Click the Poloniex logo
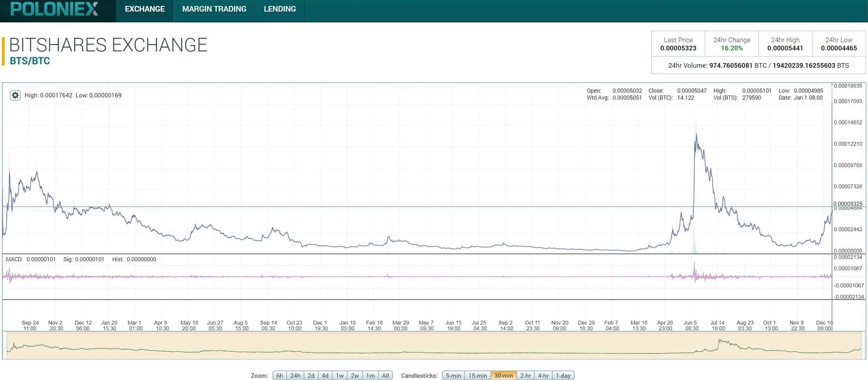The image size is (868, 380). tap(55, 9)
